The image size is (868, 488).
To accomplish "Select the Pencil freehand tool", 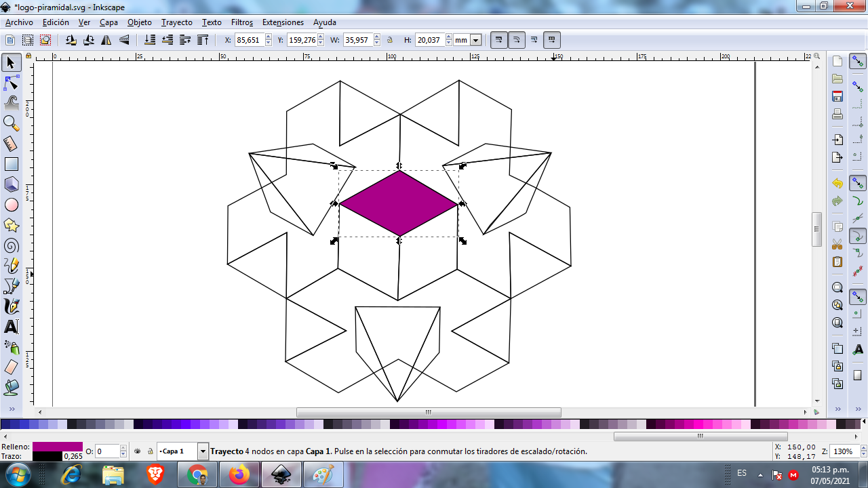I will click(11, 266).
